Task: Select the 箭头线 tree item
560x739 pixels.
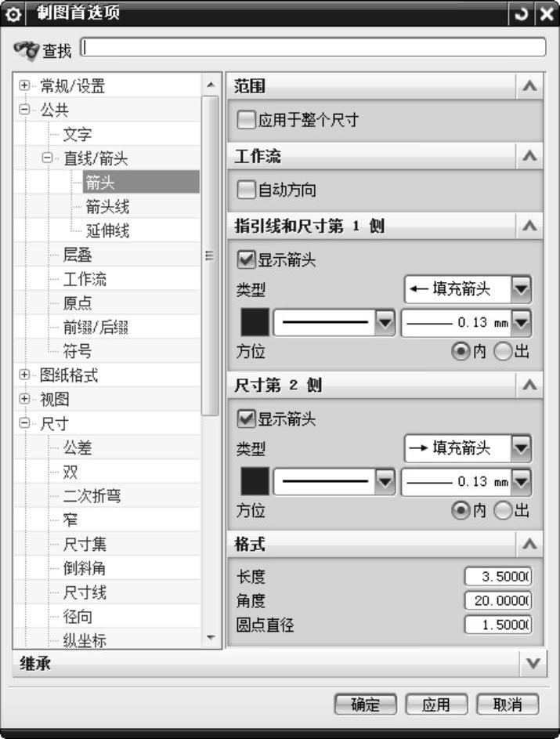Action: (107, 206)
